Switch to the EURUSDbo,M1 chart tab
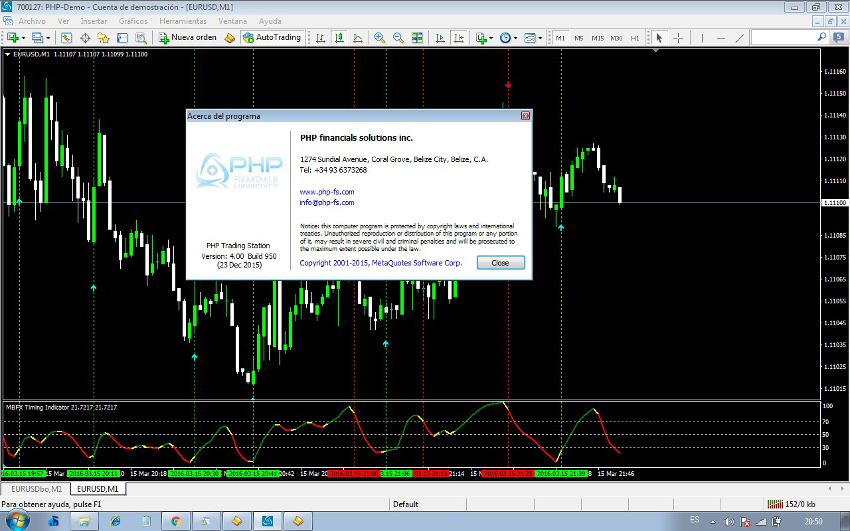 (35, 489)
